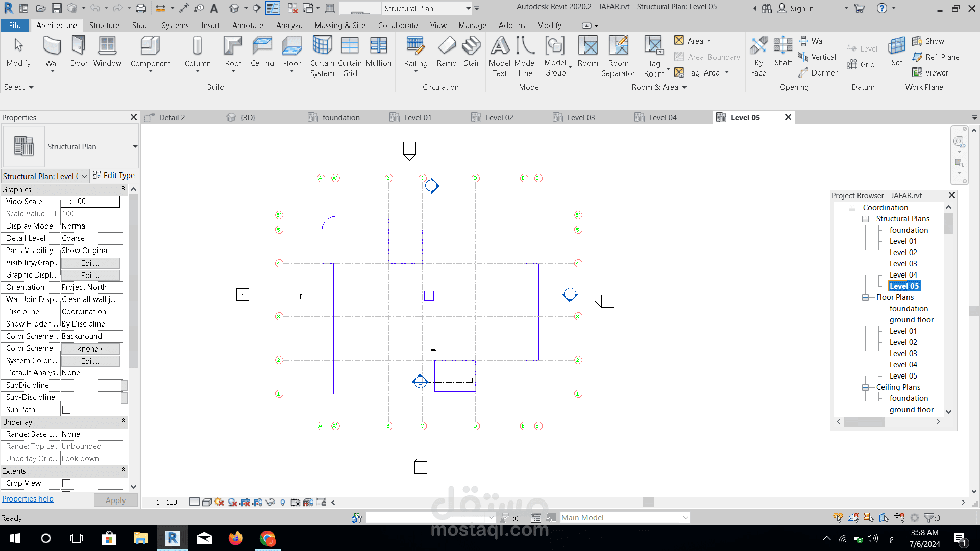The width and height of the screenshot is (980, 551).
Task: Select the Tag Room tool
Action: pos(654,56)
